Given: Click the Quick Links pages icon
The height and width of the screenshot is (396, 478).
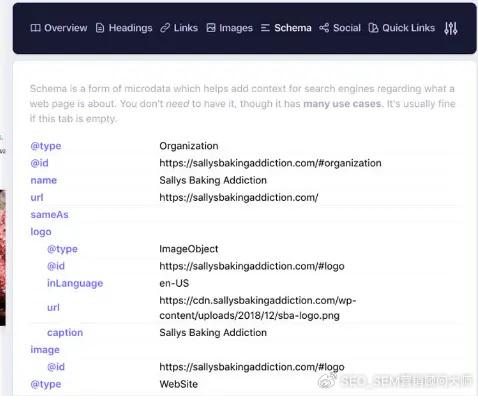Looking at the screenshot, I should 373,28.
